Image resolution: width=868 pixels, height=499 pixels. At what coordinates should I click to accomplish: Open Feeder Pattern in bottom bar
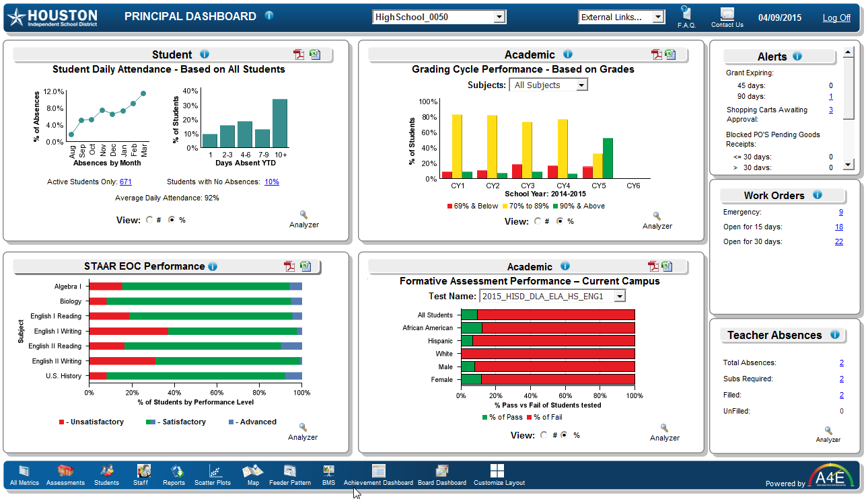tap(290, 475)
